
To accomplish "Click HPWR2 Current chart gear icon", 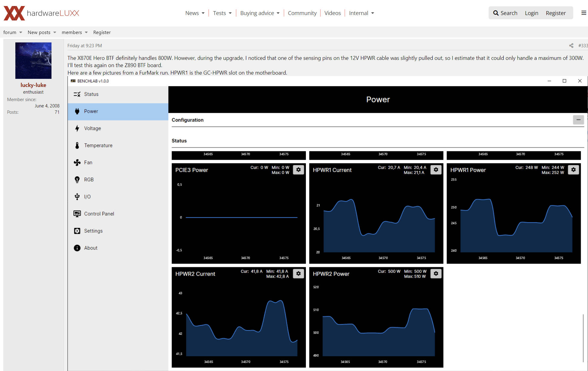I will point(298,274).
